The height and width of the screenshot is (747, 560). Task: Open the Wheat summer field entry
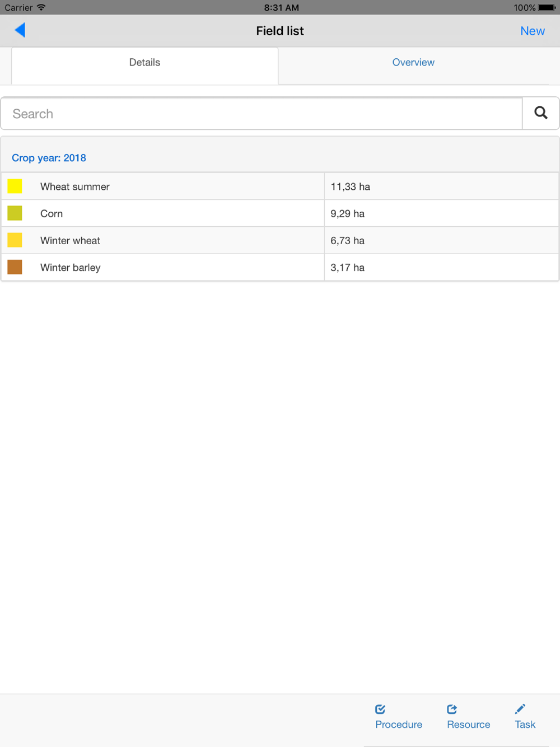(75, 187)
